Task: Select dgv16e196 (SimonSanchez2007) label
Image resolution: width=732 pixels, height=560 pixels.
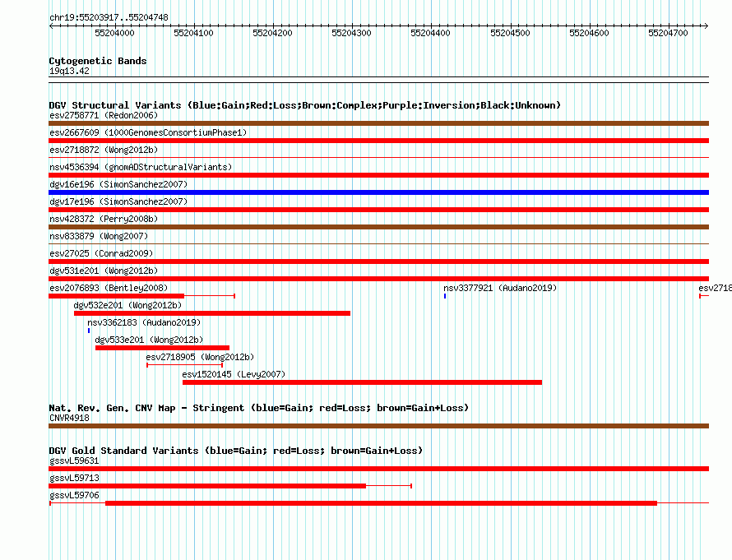Action: 118,184
